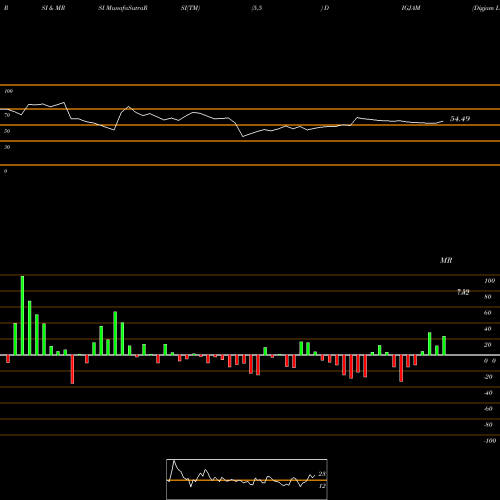The height and width of the screenshot is (500, 500).
Task: Click the value 12 in the mini chart
Action: click(322, 486)
